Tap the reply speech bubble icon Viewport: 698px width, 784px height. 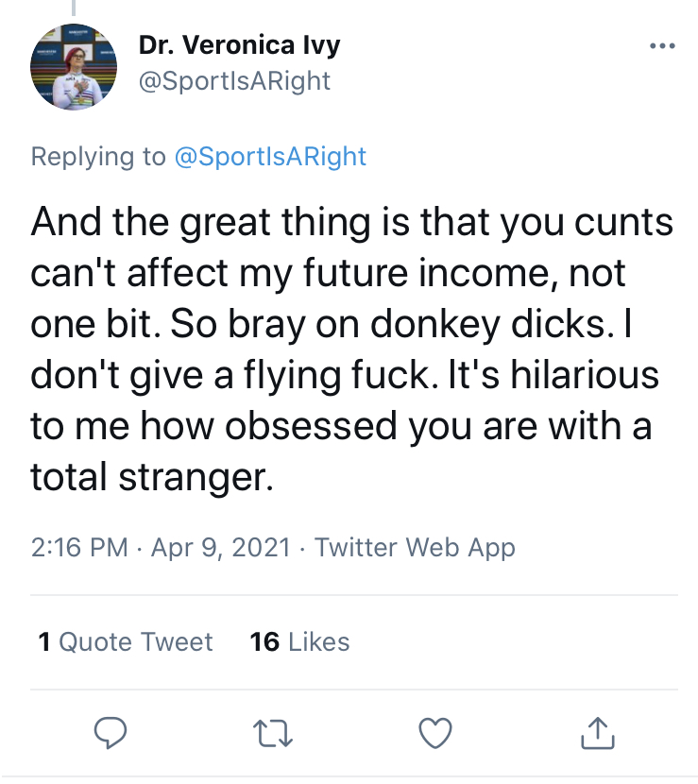tap(111, 732)
